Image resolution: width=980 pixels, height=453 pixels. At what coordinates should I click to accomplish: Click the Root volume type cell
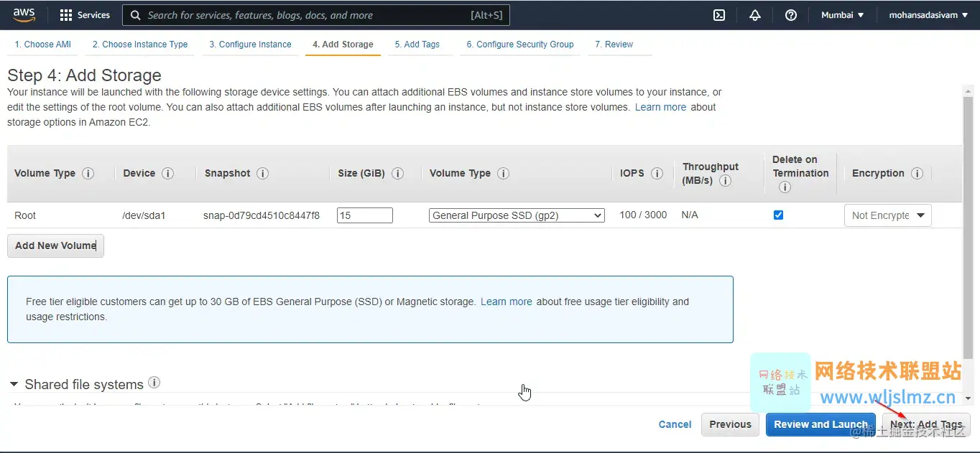(25, 215)
